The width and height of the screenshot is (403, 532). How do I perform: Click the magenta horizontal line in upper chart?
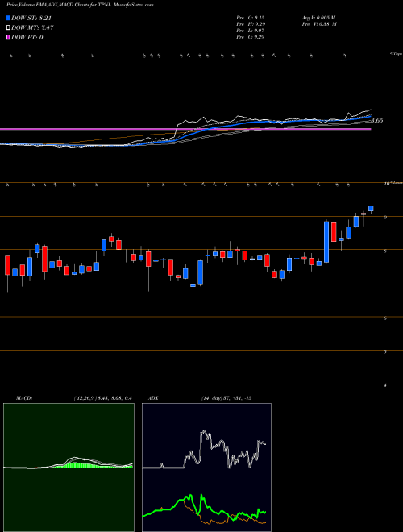pyautogui.click(x=185, y=129)
